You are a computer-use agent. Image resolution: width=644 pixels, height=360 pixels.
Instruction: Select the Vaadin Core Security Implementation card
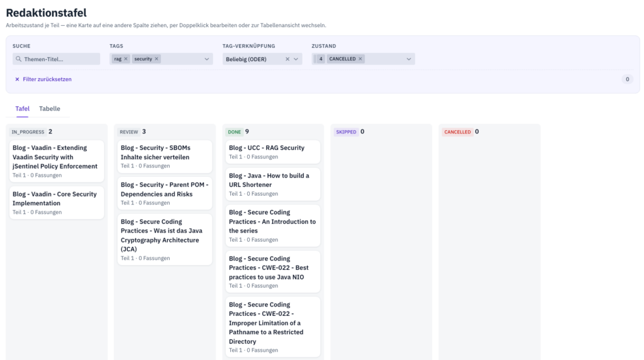click(x=57, y=203)
